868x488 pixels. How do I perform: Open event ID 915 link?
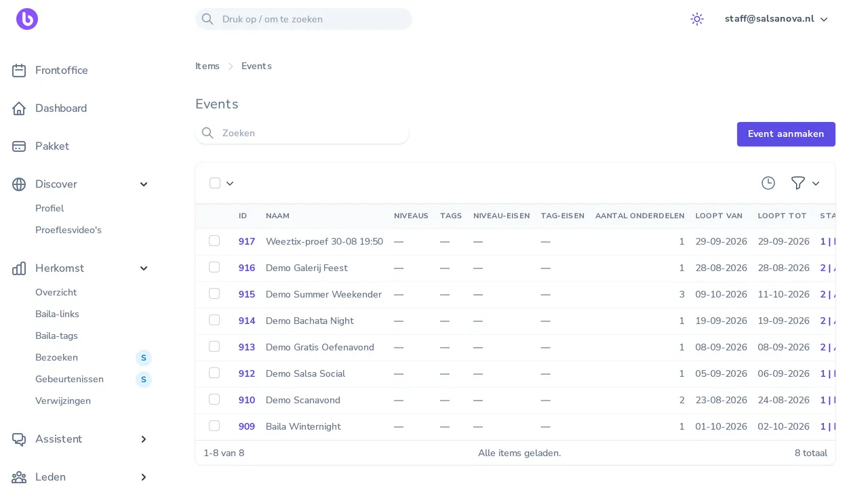coord(247,294)
